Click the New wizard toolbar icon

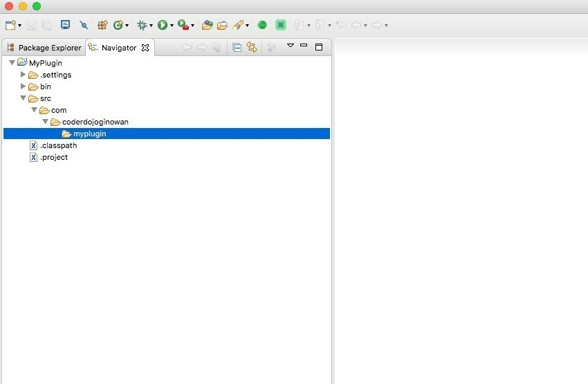coord(10,25)
